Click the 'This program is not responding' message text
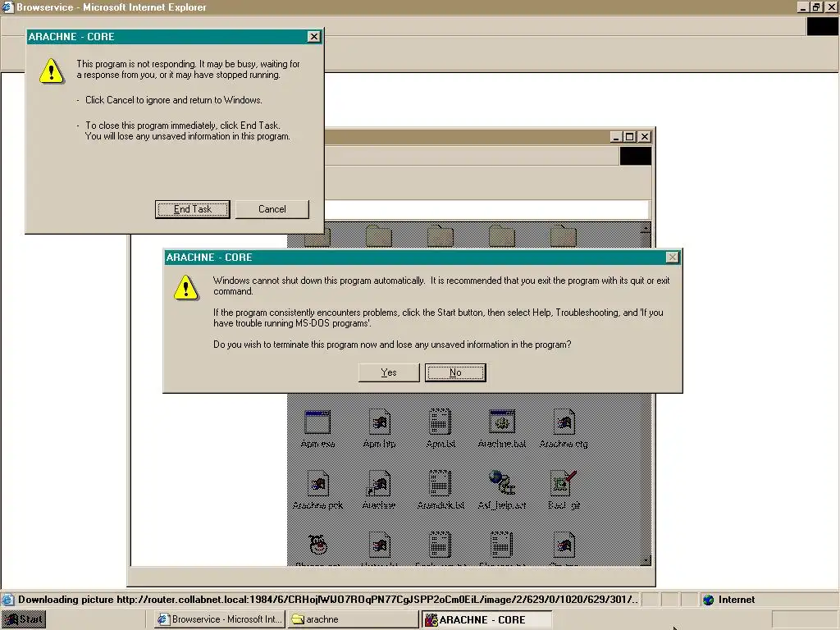The image size is (840, 630). 188,69
